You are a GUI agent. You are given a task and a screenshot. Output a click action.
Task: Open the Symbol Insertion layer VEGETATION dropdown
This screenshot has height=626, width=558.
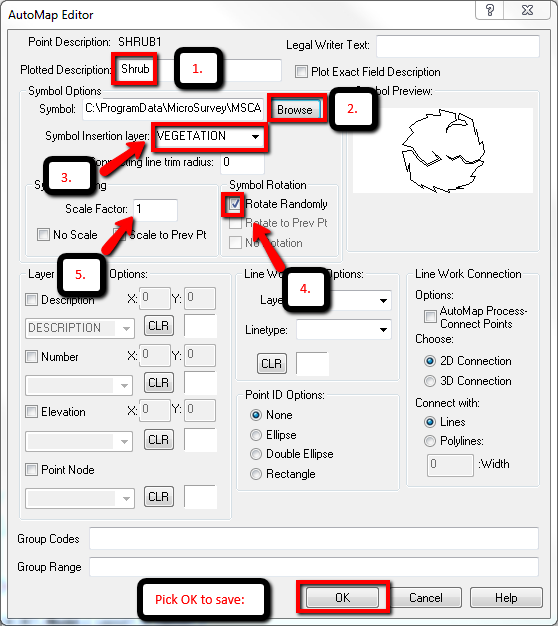click(x=209, y=136)
